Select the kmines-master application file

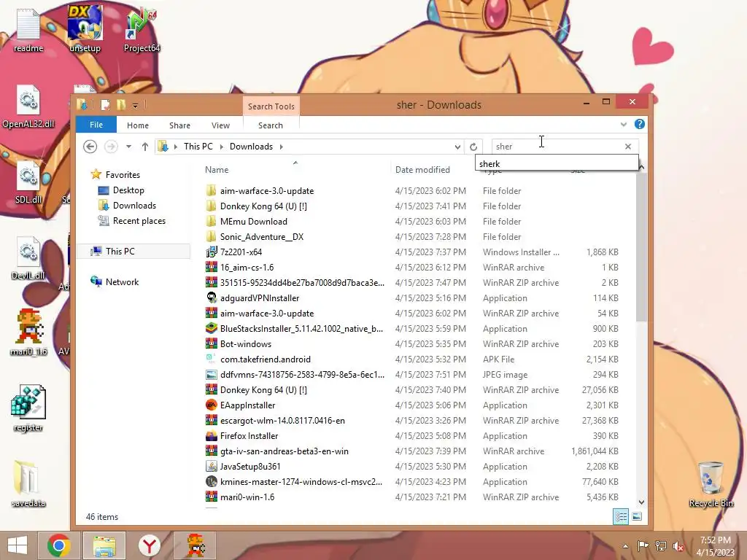(301, 481)
